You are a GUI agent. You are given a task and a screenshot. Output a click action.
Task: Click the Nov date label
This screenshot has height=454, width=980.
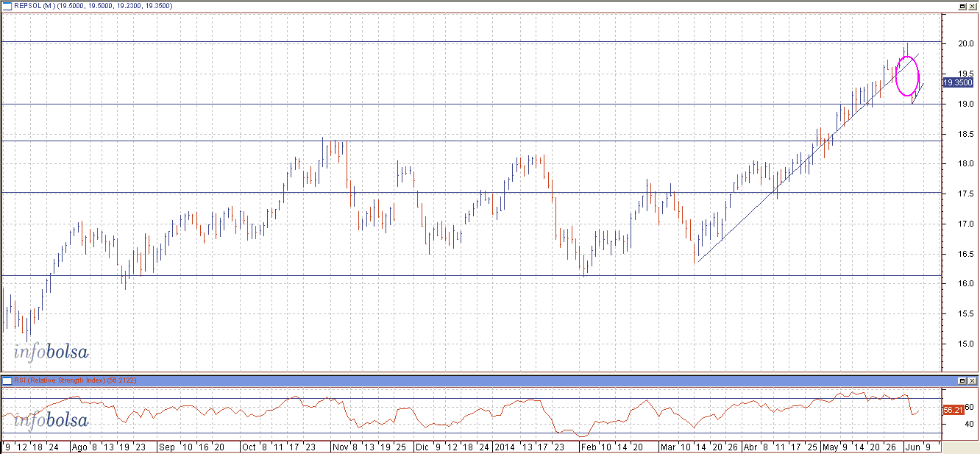(341, 447)
